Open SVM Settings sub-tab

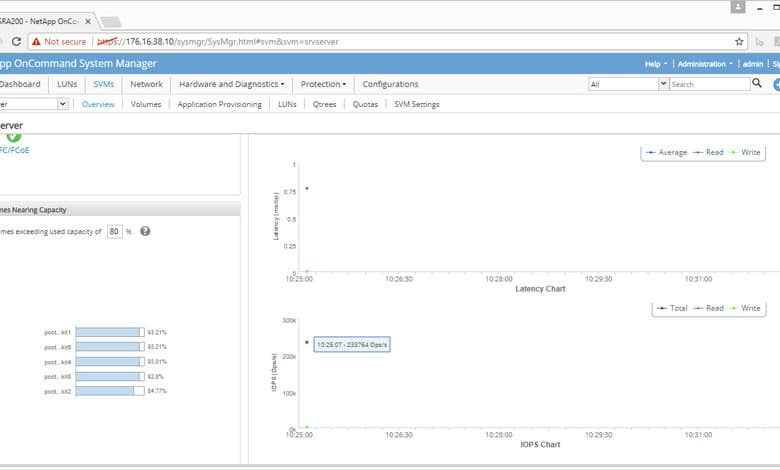(x=417, y=104)
